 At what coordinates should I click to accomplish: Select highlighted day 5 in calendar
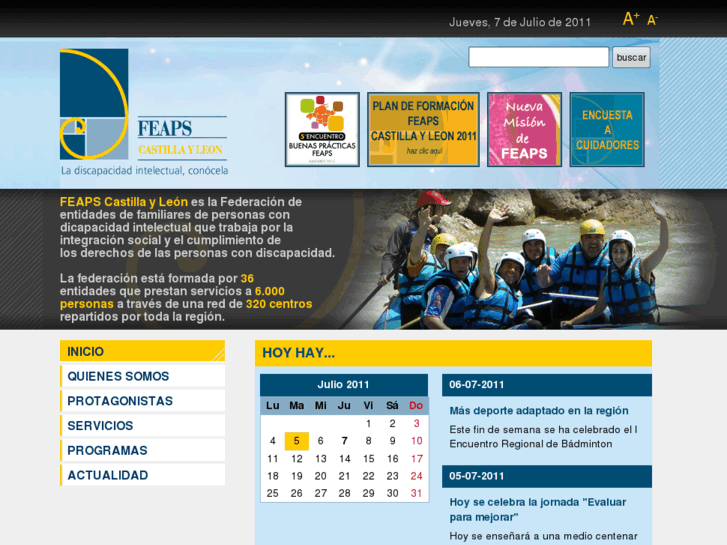297,441
